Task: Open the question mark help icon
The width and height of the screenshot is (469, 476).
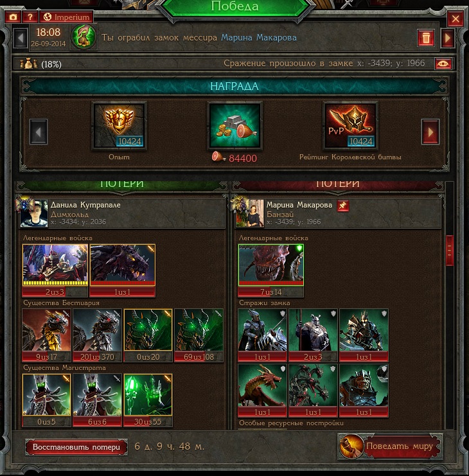Action: coord(30,17)
